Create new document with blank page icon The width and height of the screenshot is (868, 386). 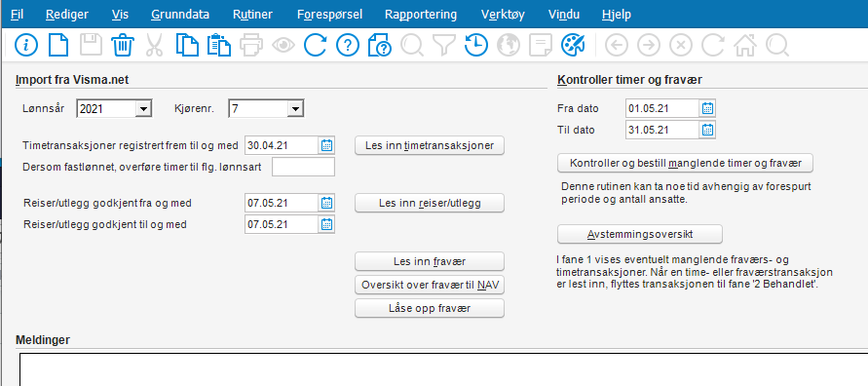[58, 45]
